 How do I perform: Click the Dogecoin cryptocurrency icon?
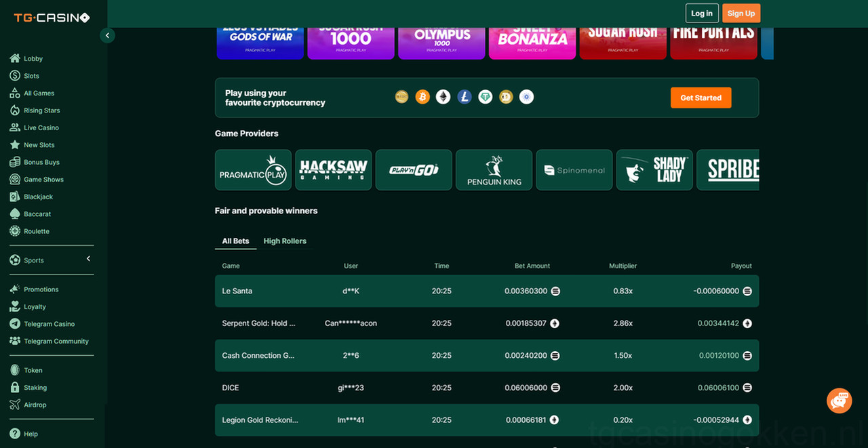[505, 97]
